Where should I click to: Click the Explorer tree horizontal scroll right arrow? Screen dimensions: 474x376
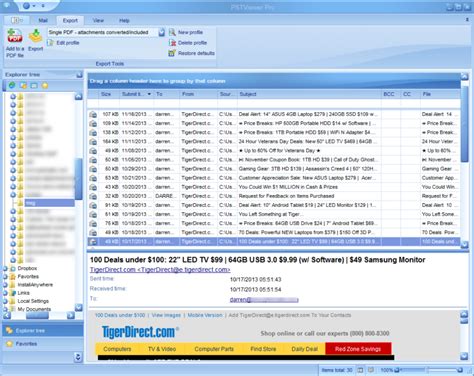(71, 315)
